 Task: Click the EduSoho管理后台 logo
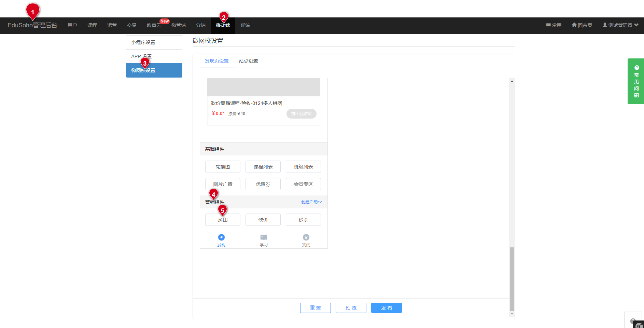[x=32, y=25]
